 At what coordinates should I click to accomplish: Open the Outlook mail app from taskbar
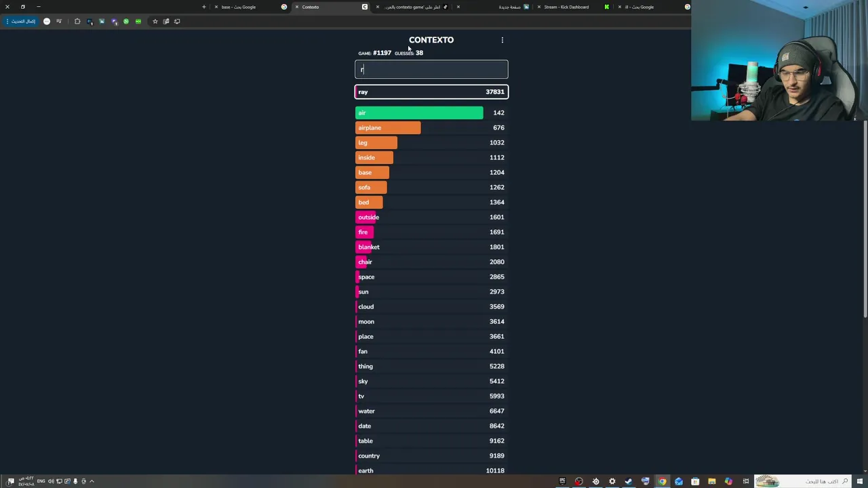pos(679,481)
